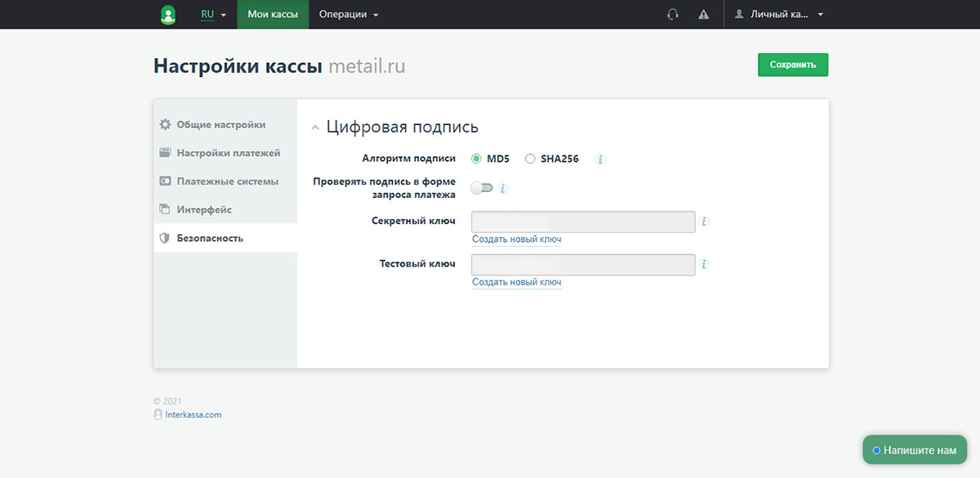Image resolution: width=980 pixels, height=478 pixels.
Task: Click info icon next to signature algorithm
Action: click(600, 159)
